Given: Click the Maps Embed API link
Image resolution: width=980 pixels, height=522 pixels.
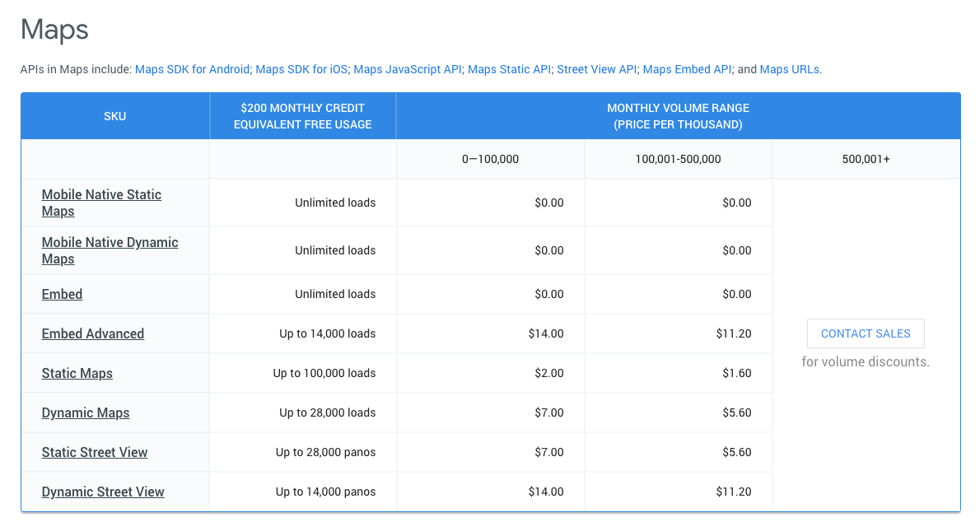Looking at the screenshot, I should coord(687,69).
